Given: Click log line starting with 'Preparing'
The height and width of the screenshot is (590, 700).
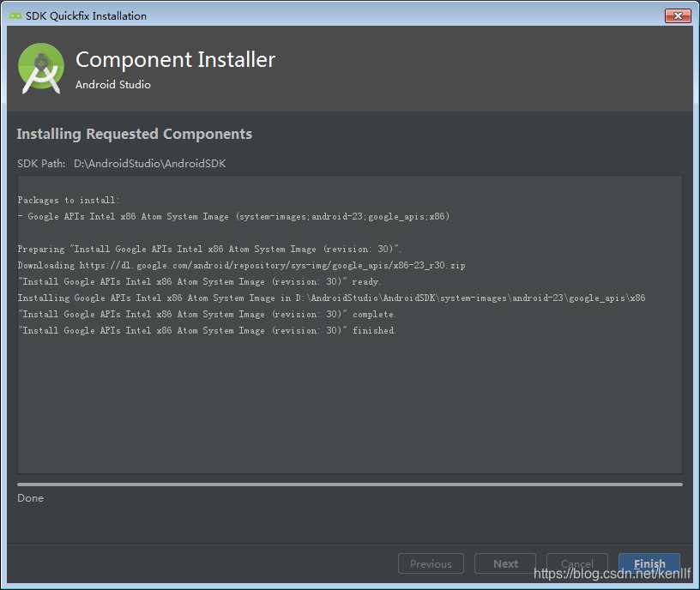Looking at the screenshot, I should 209,249.
